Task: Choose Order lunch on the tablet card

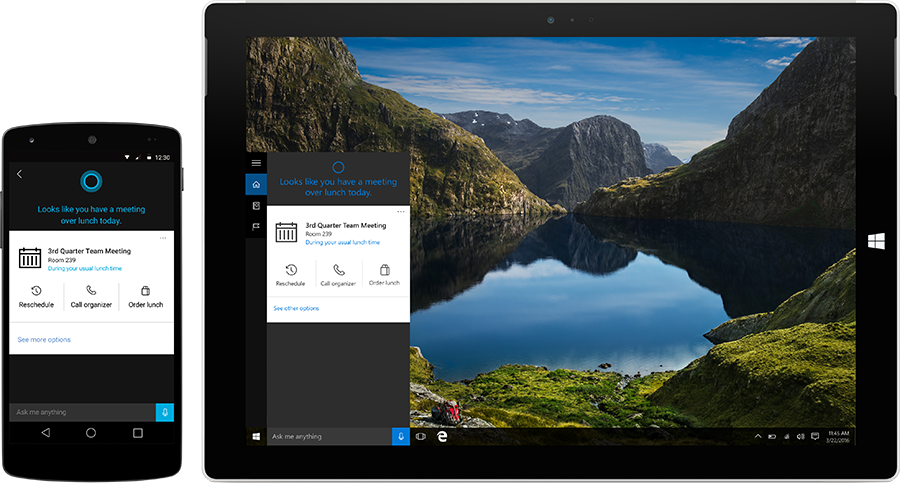Action: pos(384,275)
